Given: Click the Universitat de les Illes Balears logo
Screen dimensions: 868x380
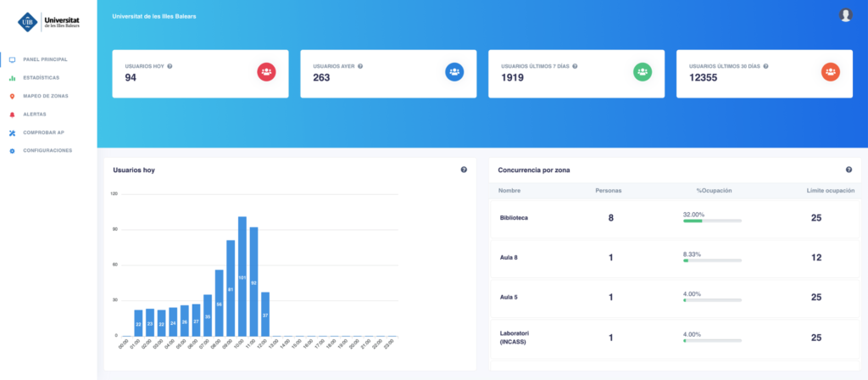Looking at the screenshot, I should (49, 24).
